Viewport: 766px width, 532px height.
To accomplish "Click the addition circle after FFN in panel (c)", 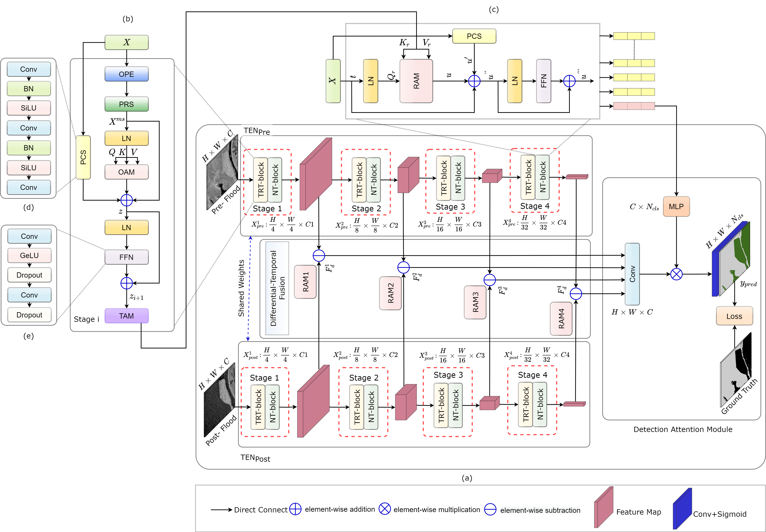I will 569,81.
